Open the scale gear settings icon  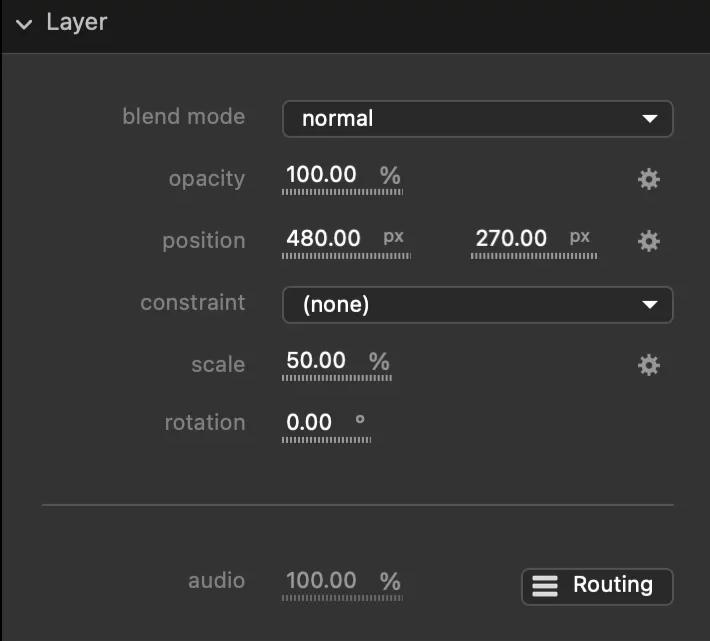648,365
